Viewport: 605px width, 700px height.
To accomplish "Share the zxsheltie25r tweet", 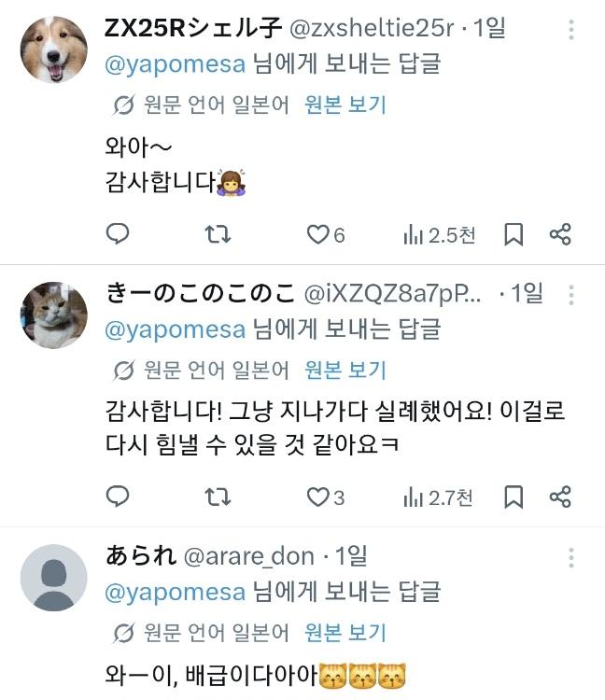I will (x=560, y=234).
